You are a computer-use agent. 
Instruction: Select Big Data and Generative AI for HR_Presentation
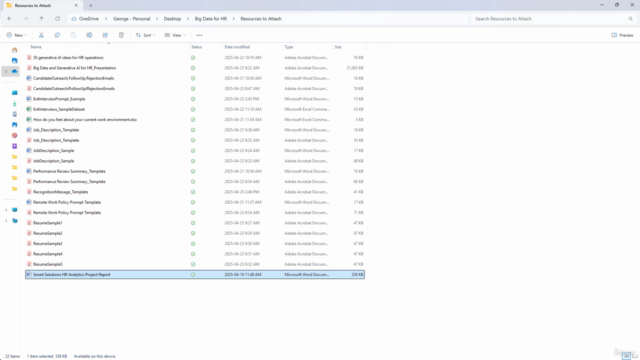click(x=74, y=68)
